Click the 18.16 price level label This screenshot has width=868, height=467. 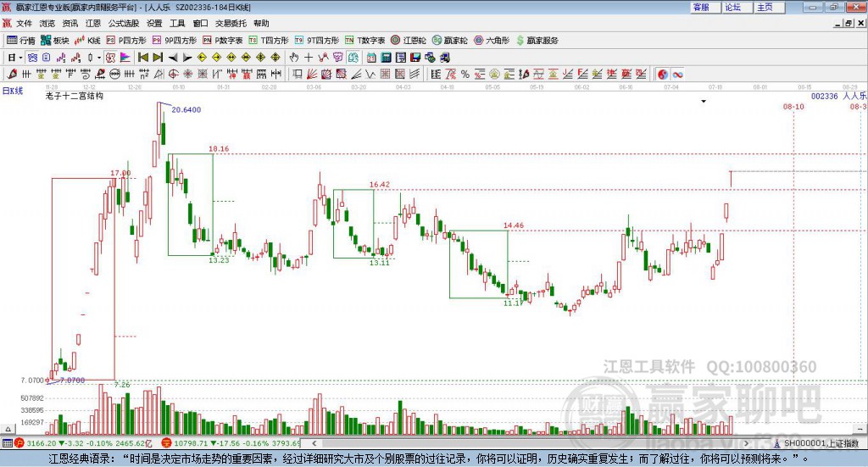tap(219, 148)
